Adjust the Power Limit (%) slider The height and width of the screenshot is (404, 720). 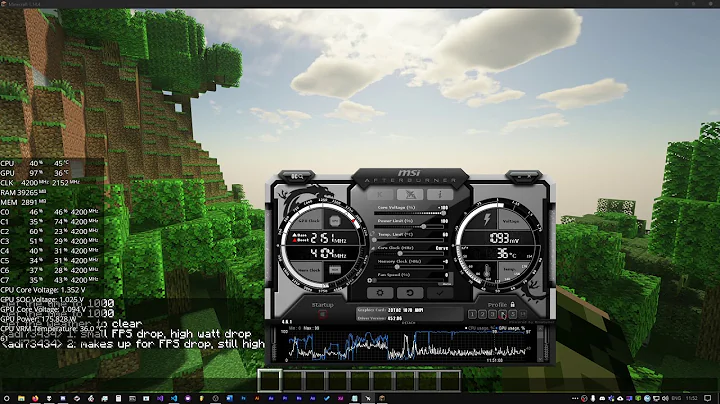410,226
